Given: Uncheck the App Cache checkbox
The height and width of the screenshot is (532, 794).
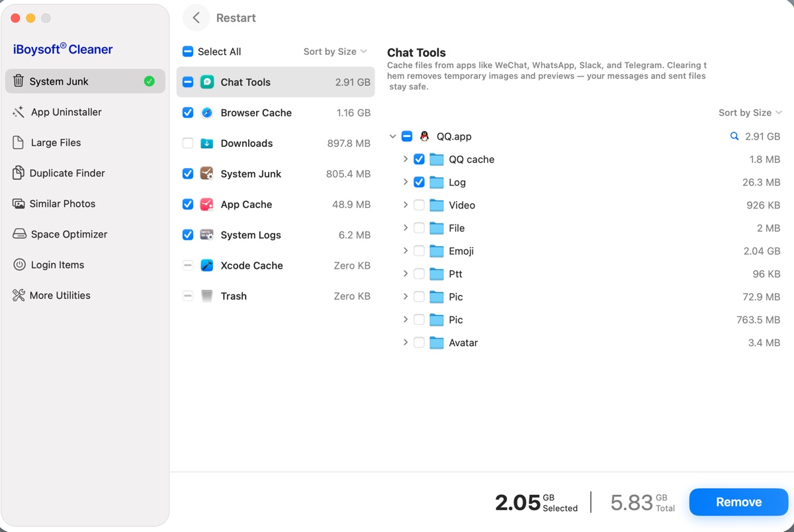Looking at the screenshot, I should point(188,204).
